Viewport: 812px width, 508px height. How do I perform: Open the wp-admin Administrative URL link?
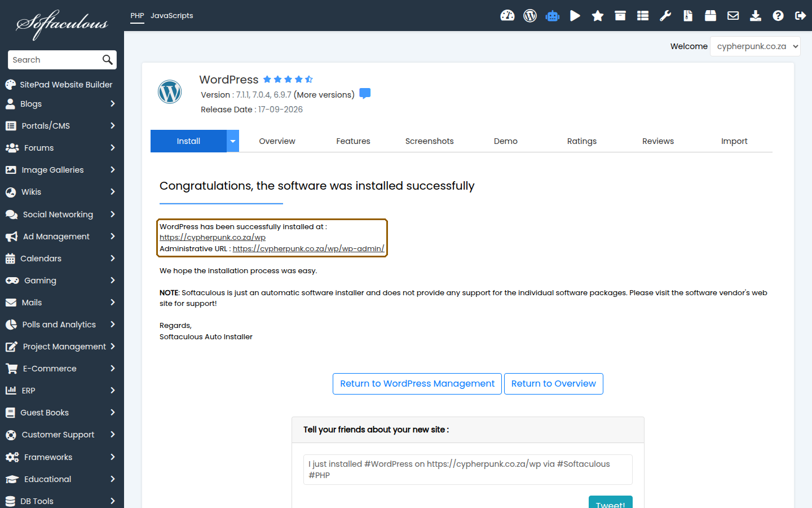[x=308, y=248]
